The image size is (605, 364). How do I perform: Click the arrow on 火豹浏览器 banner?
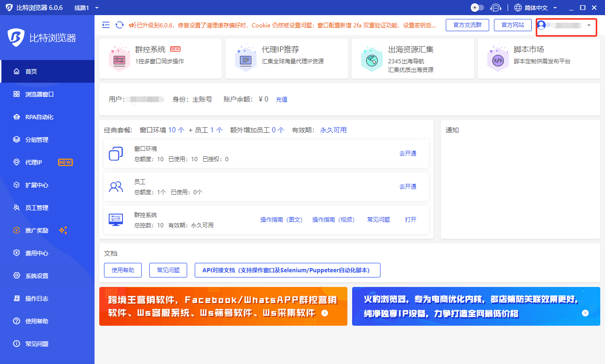[x=585, y=313]
